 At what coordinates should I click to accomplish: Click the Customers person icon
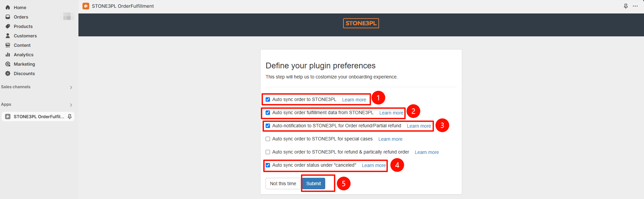click(x=8, y=36)
